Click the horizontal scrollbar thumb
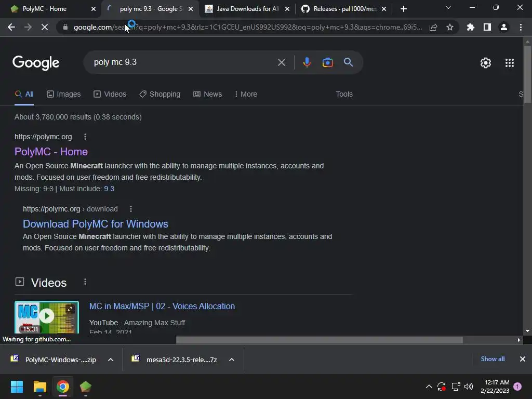Screen dimensions: 532x399 click(320, 340)
